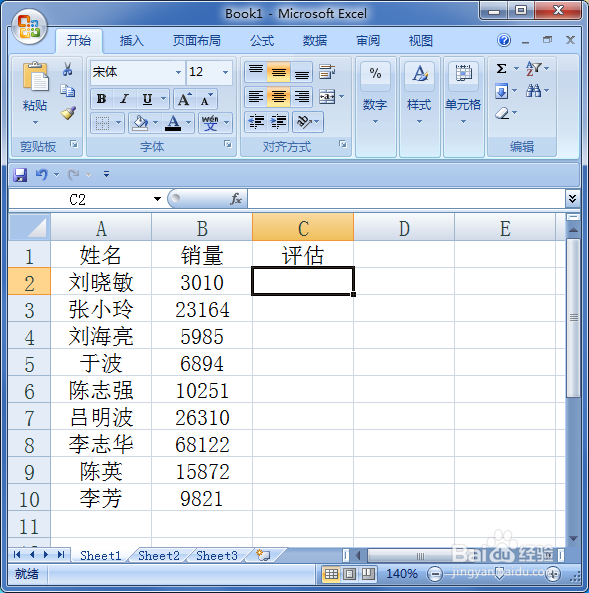
Task: Apply fill color bucket
Action: tap(140, 123)
